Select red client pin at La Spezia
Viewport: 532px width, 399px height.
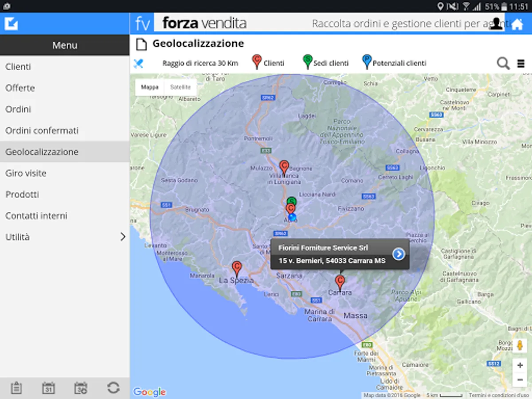click(x=237, y=269)
